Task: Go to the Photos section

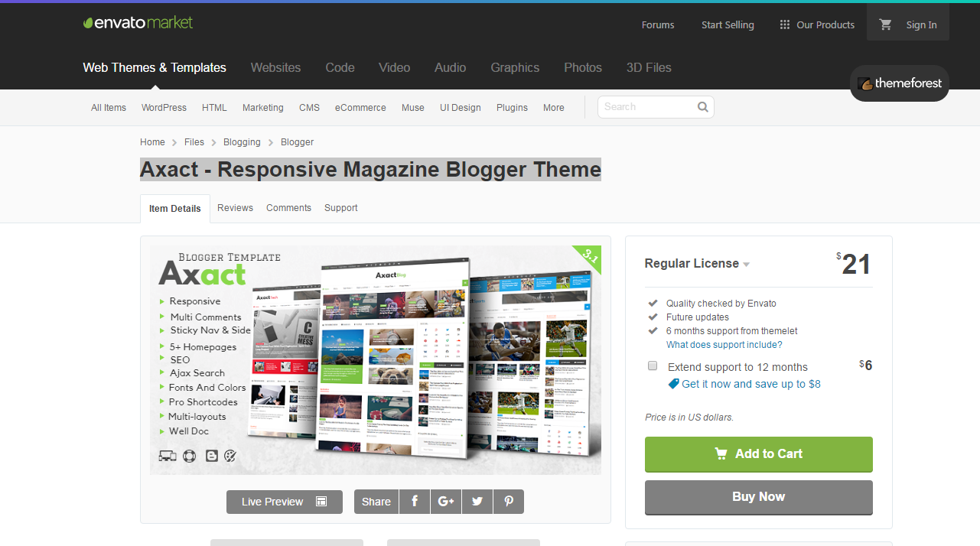Action: click(x=583, y=67)
